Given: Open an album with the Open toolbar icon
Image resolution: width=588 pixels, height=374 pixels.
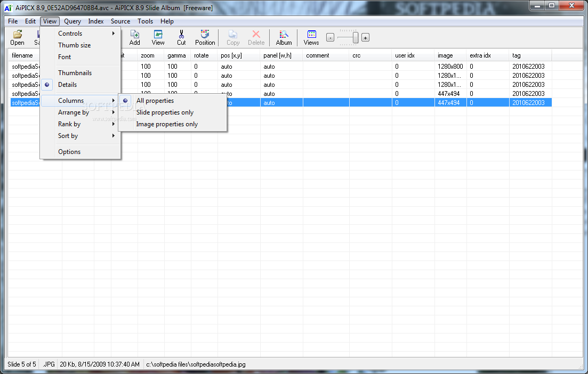Looking at the screenshot, I should tap(17, 37).
